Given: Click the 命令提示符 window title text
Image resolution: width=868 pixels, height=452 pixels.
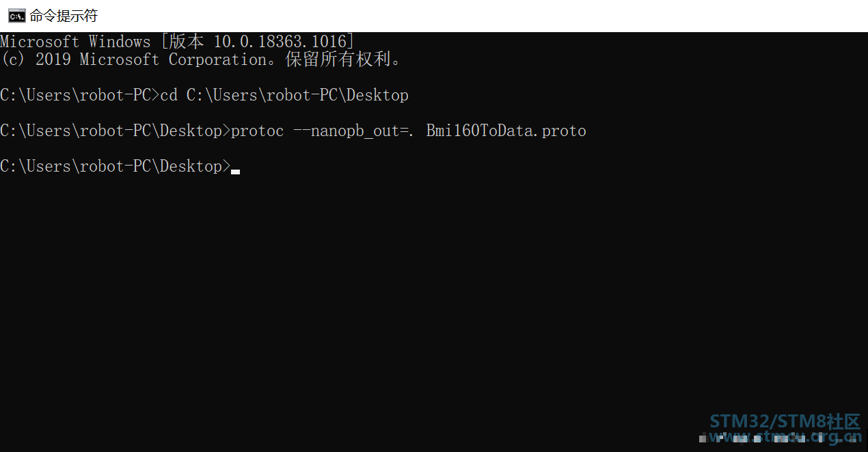Looking at the screenshot, I should tap(64, 16).
